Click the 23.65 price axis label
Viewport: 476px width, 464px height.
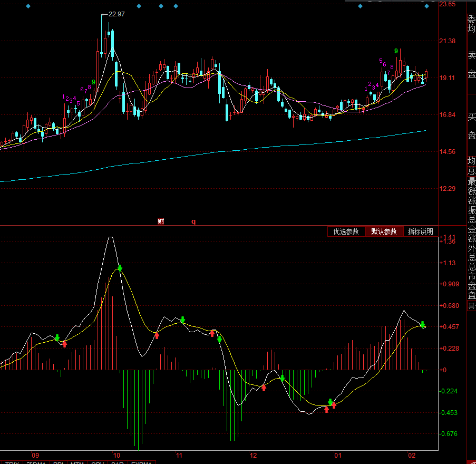tap(447, 4)
